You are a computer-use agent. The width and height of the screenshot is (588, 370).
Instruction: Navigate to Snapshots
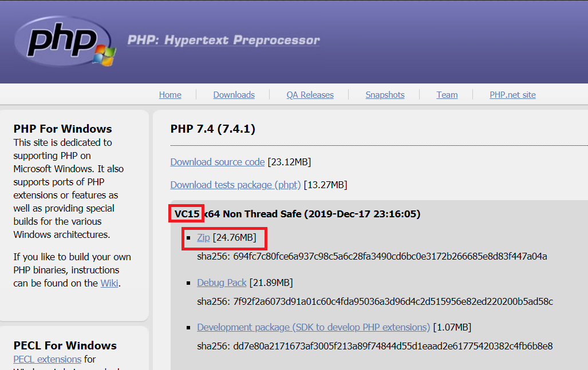pos(385,95)
